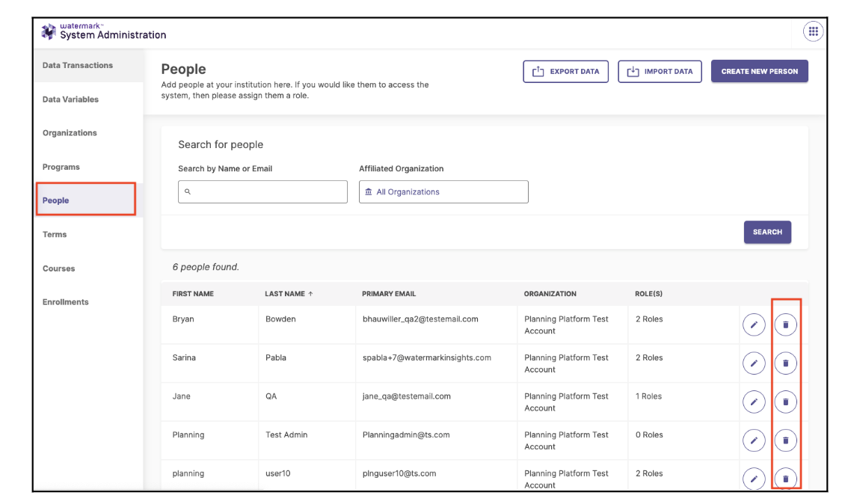Click Create New Person button
The image size is (851, 504).
point(759,72)
